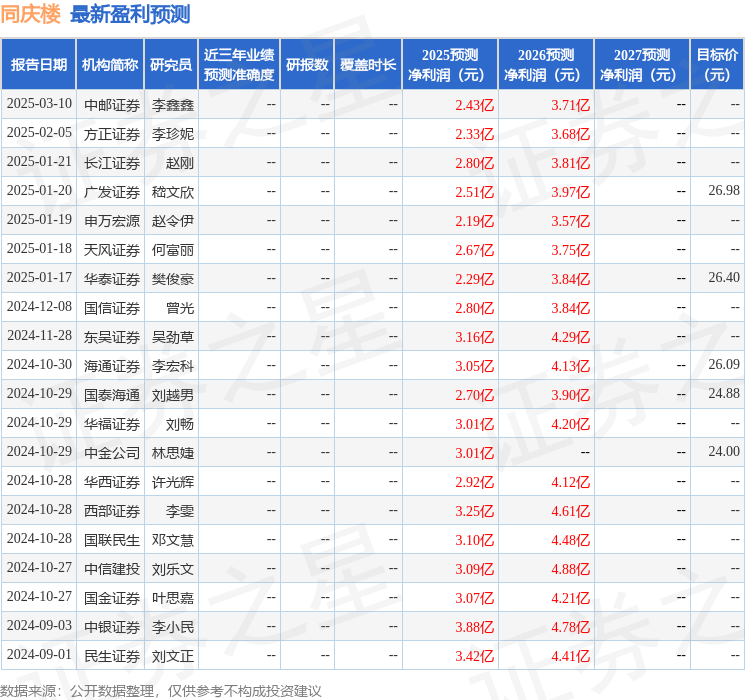Click 国联民生 institution cell

(x=112, y=540)
